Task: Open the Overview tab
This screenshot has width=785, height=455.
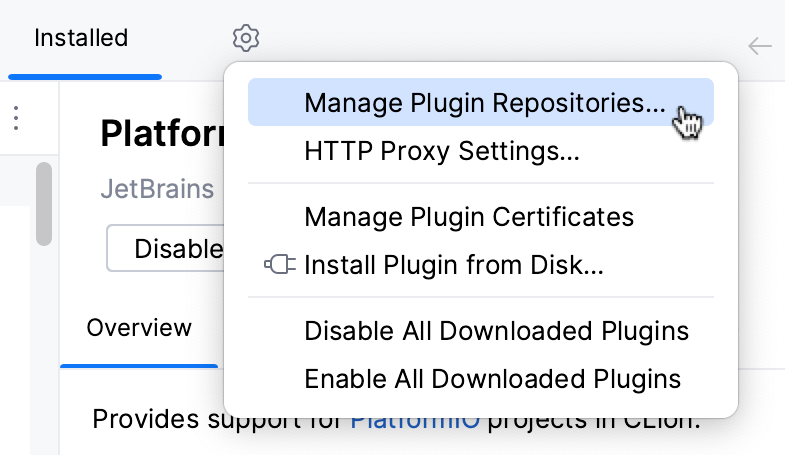Action: coord(139,328)
